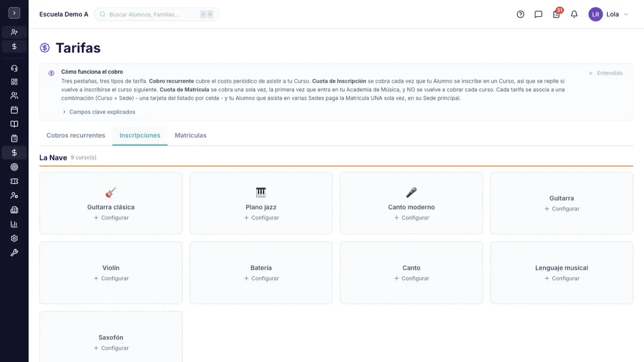Open the settings gear in sidebar

14,238
